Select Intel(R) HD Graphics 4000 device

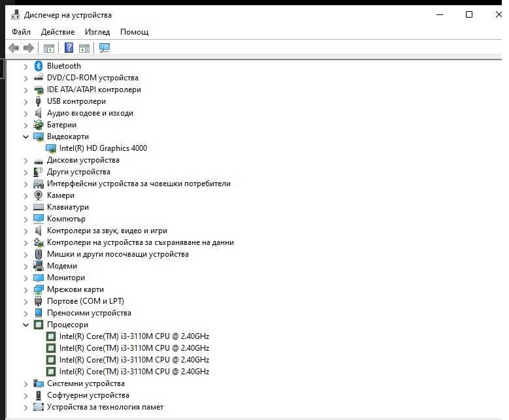[103, 148]
